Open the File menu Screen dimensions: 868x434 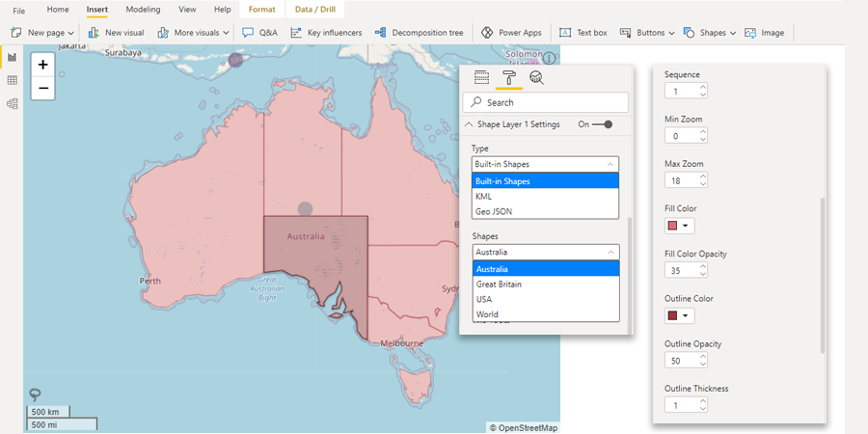[18, 11]
